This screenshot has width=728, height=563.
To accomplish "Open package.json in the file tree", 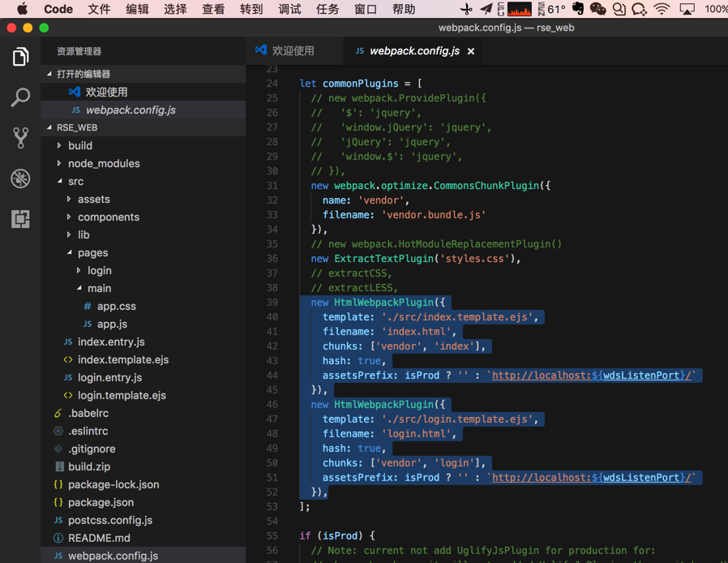I will [x=101, y=502].
